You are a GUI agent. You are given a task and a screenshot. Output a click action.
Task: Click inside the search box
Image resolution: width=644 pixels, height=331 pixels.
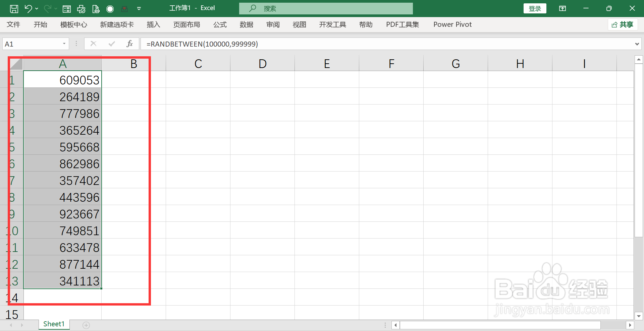(325, 8)
